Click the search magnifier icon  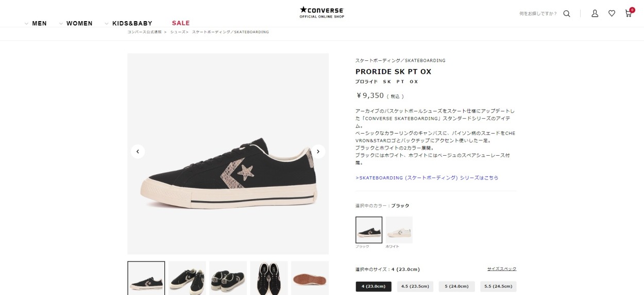(567, 13)
